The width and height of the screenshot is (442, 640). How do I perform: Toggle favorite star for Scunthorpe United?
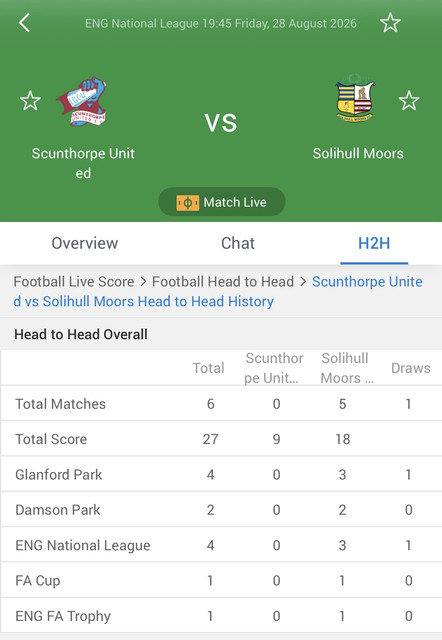(x=30, y=100)
